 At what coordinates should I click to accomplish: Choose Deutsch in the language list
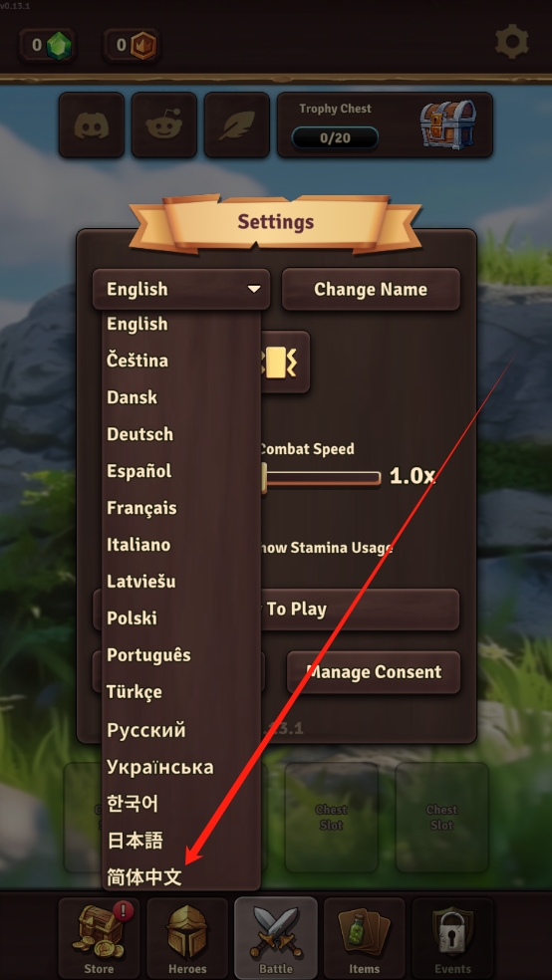(140, 434)
